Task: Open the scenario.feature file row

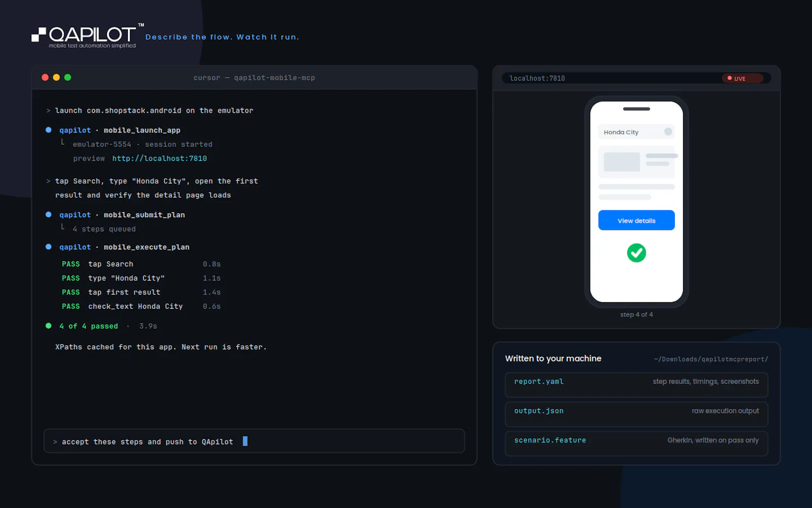Action: coord(636,443)
